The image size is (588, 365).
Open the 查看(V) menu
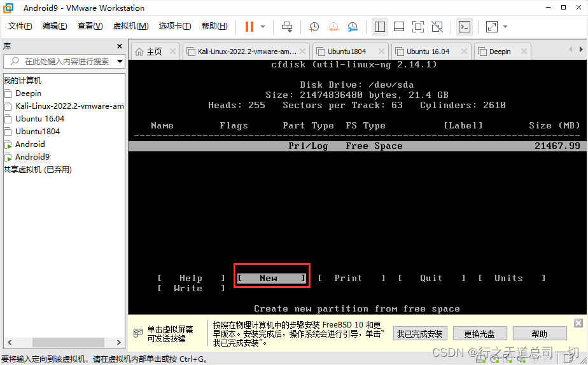pos(90,26)
